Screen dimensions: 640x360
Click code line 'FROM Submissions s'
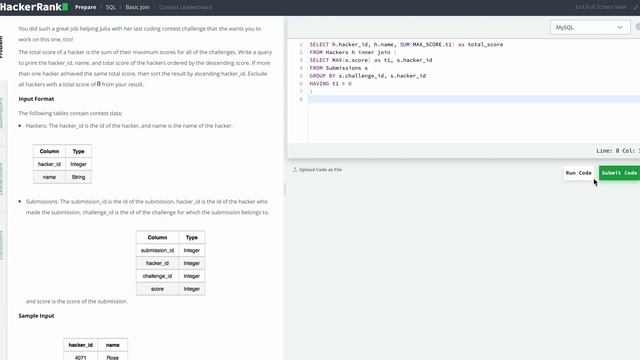[338, 68]
